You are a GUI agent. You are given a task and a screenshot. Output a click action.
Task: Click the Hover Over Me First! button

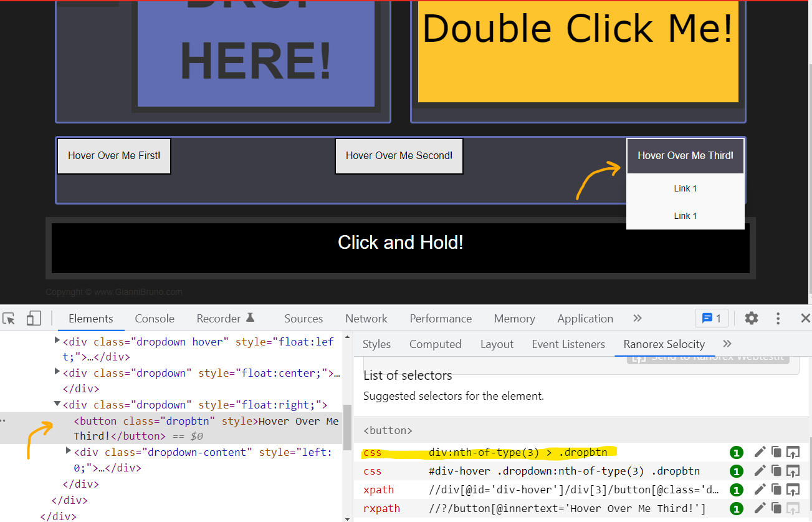click(114, 156)
